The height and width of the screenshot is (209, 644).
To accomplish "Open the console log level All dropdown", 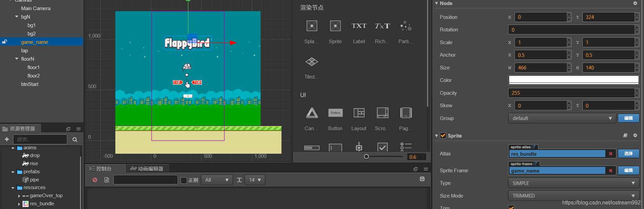I will pos(217,180).
